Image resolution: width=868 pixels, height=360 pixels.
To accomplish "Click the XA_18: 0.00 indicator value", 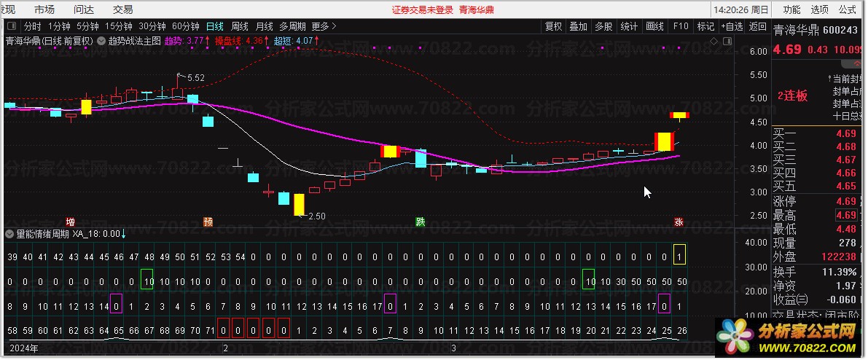I will [x=96, y=234].
